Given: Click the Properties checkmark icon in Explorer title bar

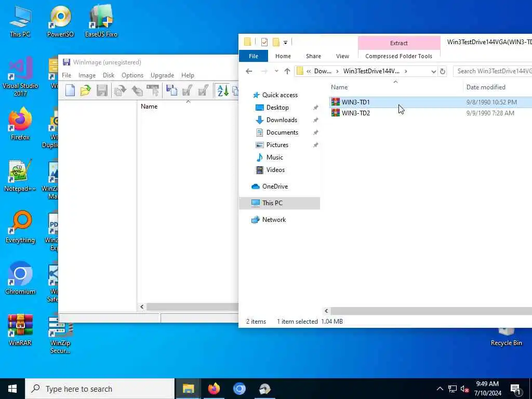Looking at the screenshot, I should 264,42.
